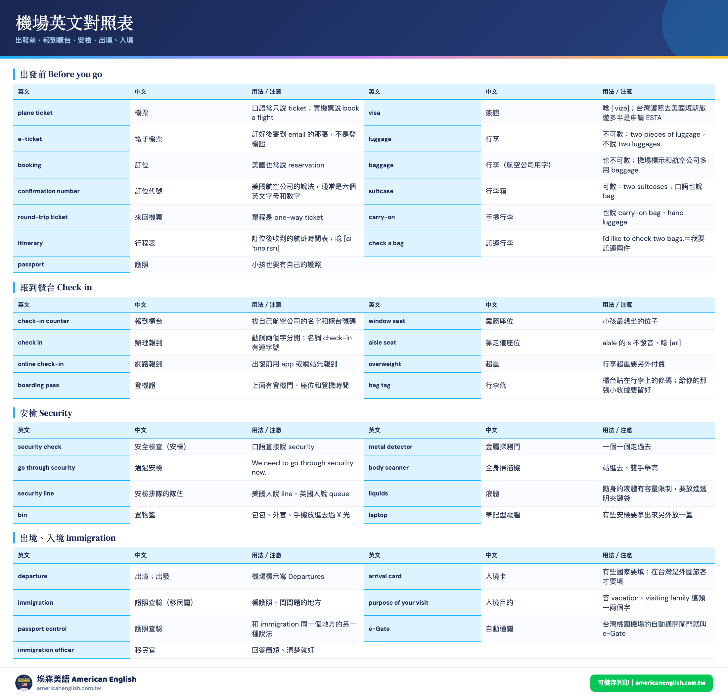The height and width of the screenshot is (700, 728).
Task: Click the 手提行李 translation cell
Action: click(x=539, y=217)
